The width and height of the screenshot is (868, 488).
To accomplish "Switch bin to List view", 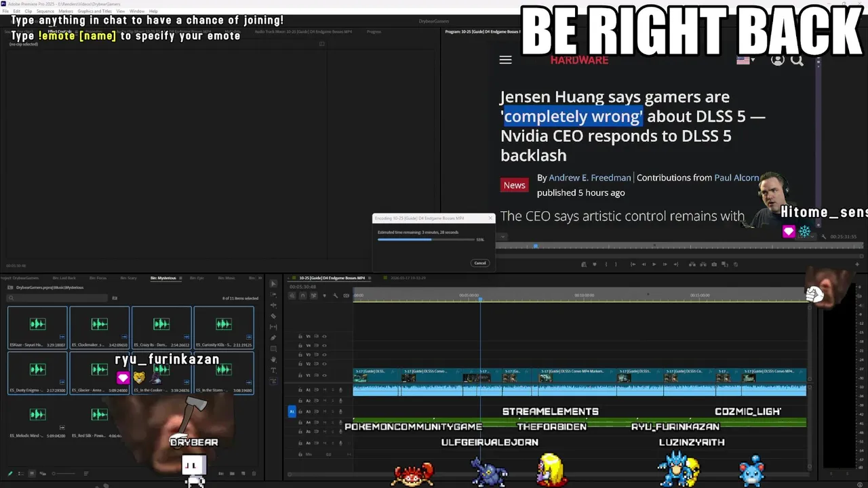I will point(20,473).
